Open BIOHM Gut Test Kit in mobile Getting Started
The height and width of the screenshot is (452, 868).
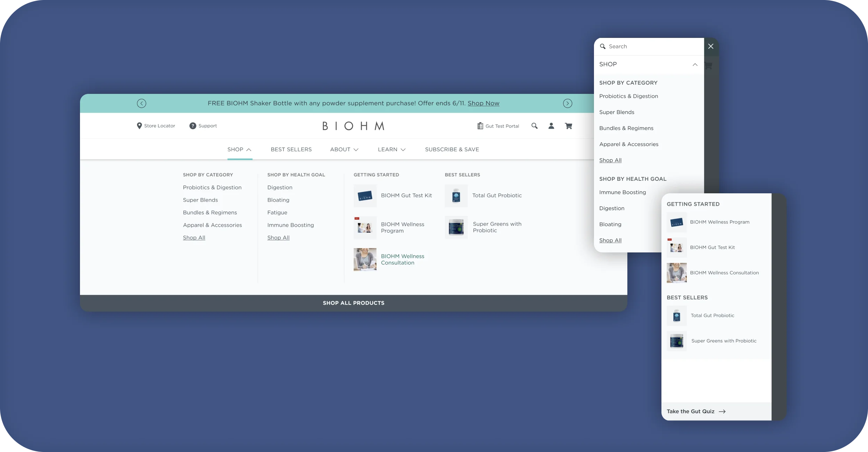[x=712, y=248]
